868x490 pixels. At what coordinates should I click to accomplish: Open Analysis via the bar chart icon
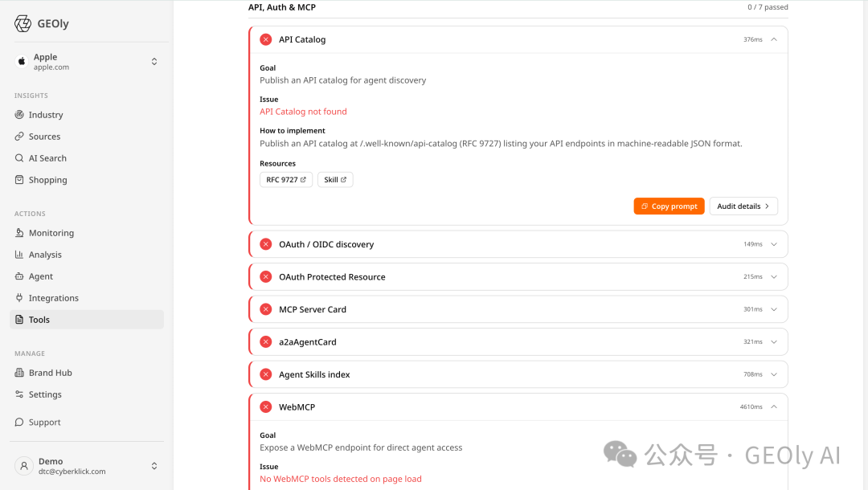(x=19, y=255)
